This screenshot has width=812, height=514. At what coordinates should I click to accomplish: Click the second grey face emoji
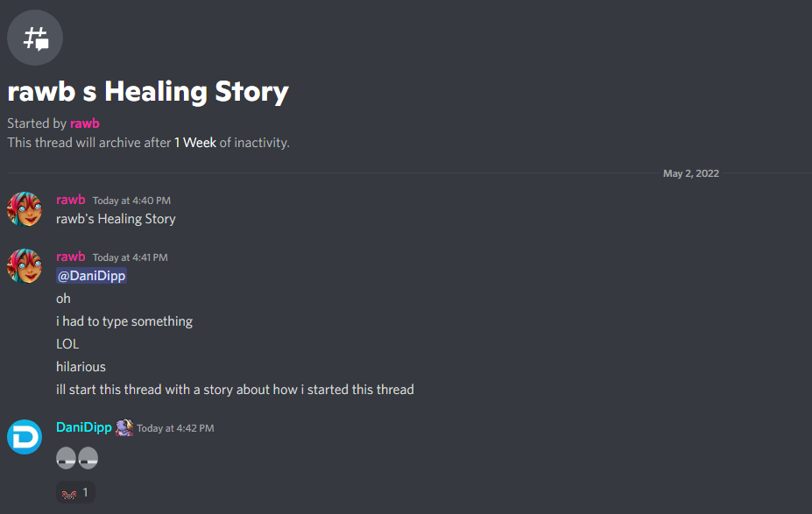click(88, 458)
